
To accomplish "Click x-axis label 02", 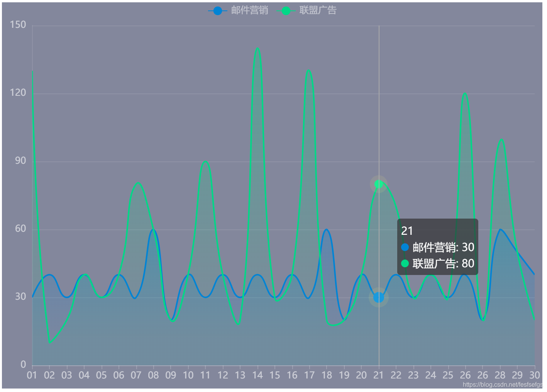I will pyautogui.click(x=49, y=375).
